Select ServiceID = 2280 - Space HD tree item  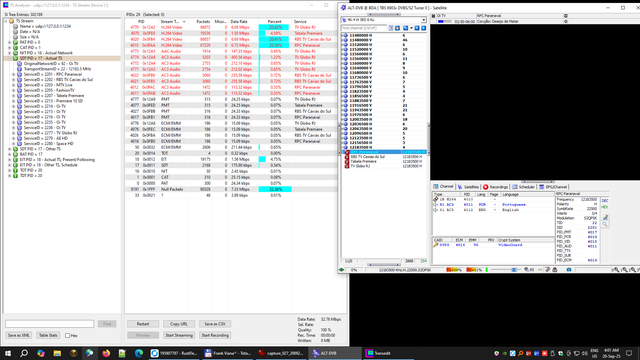click(49, 144)
